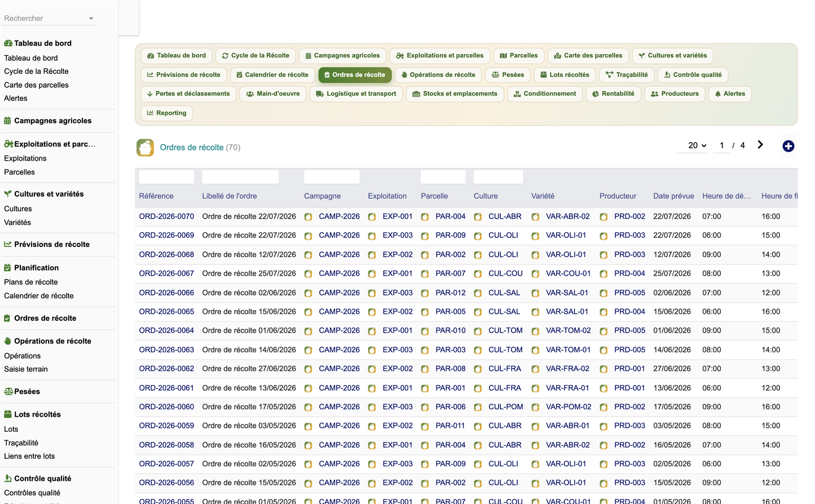Click Ordres de récolte sidebar clipboard icon
Image resolution: width=815 pixels, height=504 pixels.
pos(7,318)
